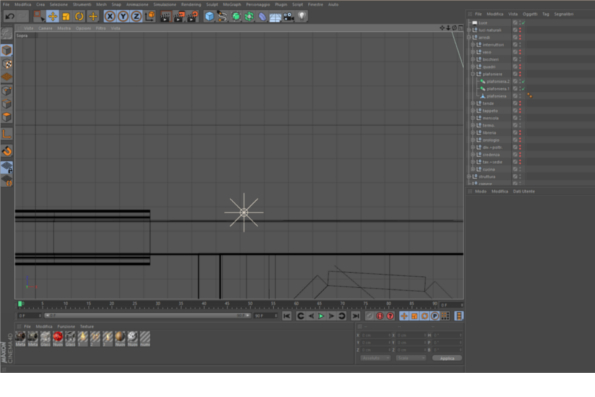Toggle visibility dots of tende row
595x397 pixels.
(x=520, y=103)
